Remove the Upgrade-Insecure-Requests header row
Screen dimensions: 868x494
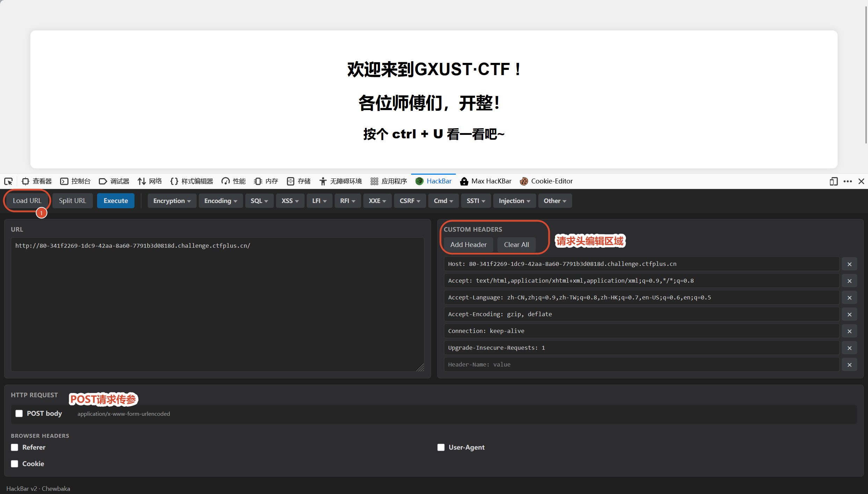point(849,348)
